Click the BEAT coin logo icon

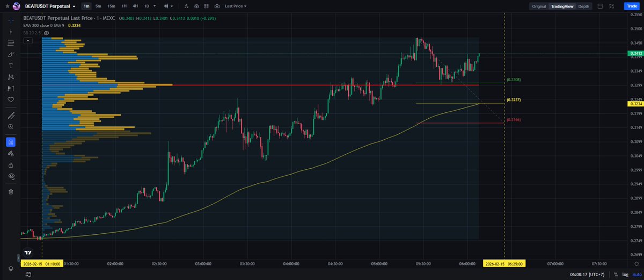17,6
